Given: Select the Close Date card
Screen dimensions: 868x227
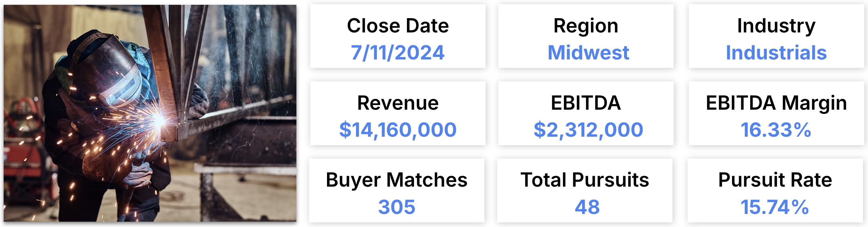Looking at the screenshot, I should click(398, 36).
